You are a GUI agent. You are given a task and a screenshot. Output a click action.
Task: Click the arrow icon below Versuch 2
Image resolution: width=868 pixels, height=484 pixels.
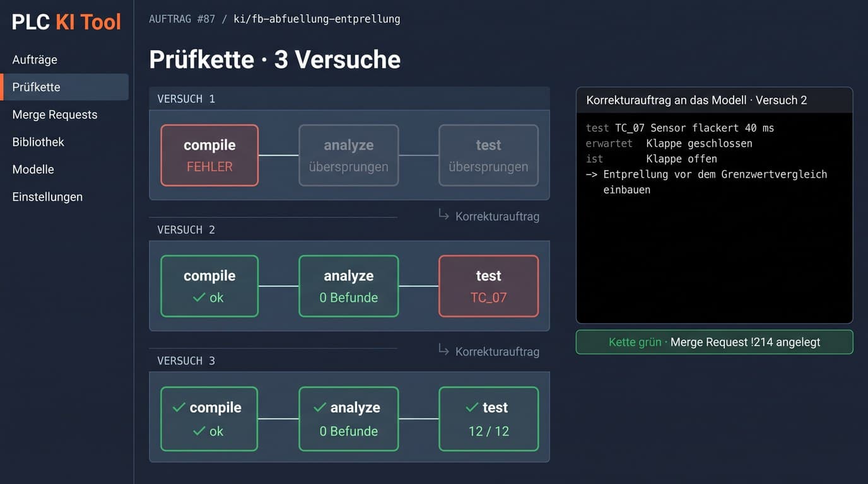tap(443, 350)
